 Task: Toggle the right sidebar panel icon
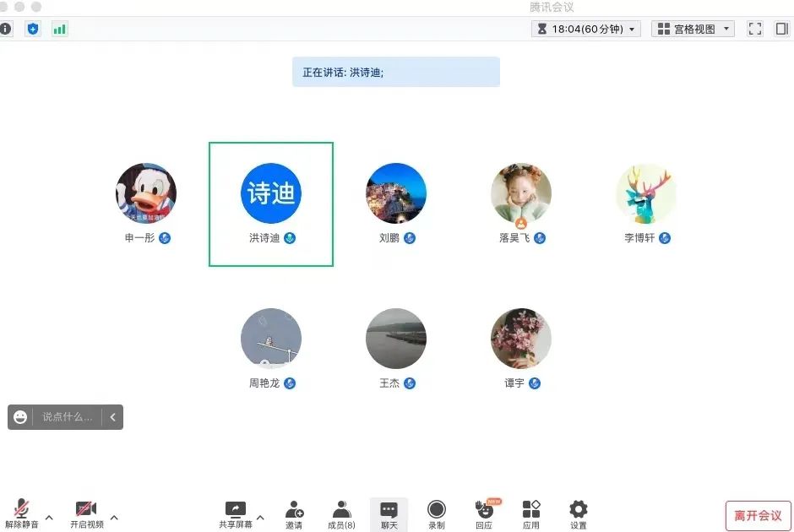781,29
